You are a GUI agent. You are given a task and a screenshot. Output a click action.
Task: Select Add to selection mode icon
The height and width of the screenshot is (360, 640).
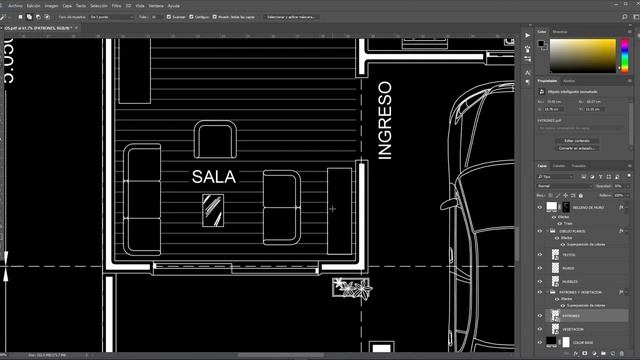click(29, 17)
